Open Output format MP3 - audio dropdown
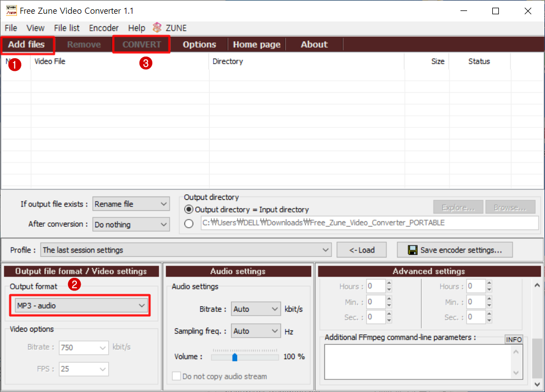 (81, 306)
